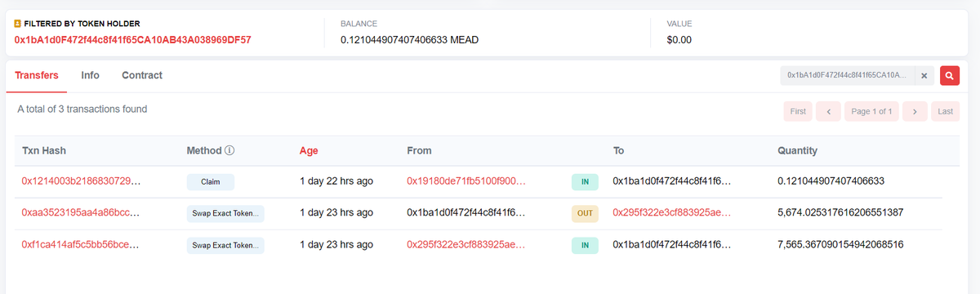Open From address 0x19180de71fb5100f900…
The height and width of the screenshot is (294, 980).
point(466,181)
